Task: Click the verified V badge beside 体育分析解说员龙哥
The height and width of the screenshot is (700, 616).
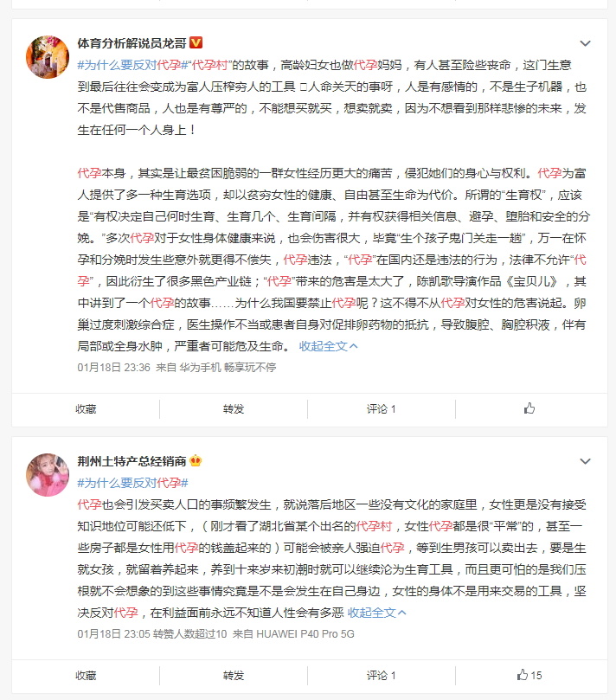Action: click(196, 43)
